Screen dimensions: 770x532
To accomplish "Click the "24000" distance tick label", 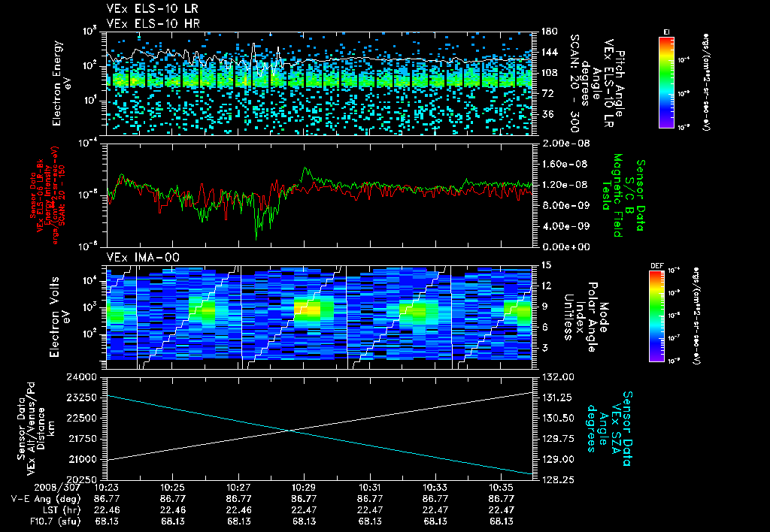I will pyautogui.click(x=83, y=377).
